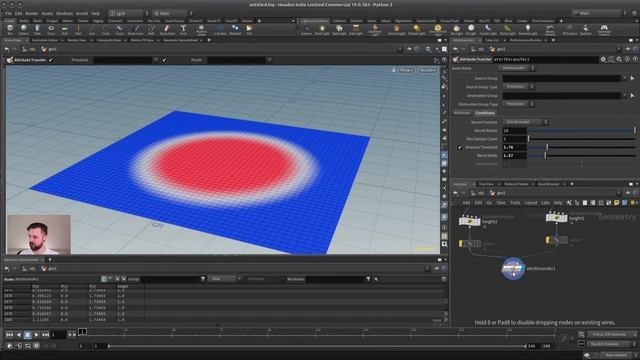The height and width of the screenshot is (360, 640).
Task: Select the File shelf tool
Action: 249,29
